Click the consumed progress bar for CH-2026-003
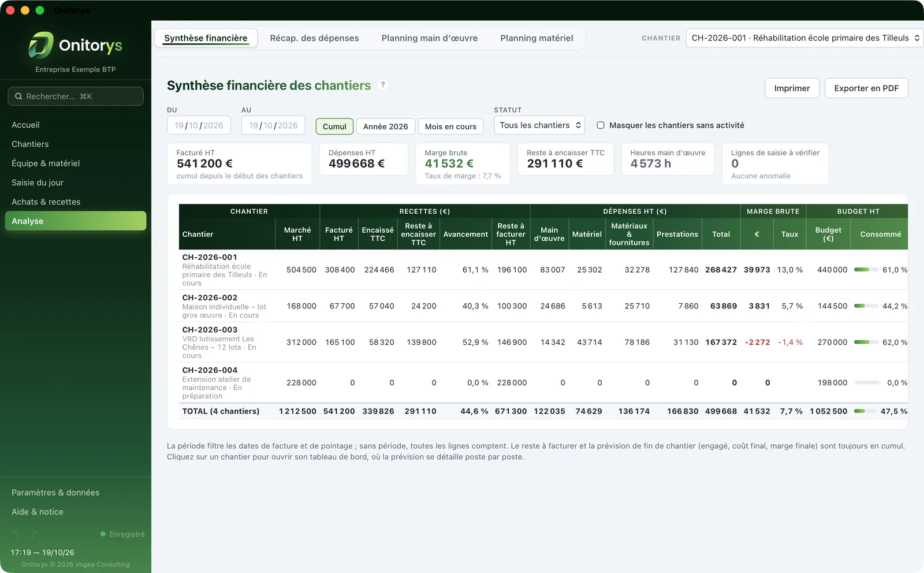The image size is (924, 573). (866, 343)
